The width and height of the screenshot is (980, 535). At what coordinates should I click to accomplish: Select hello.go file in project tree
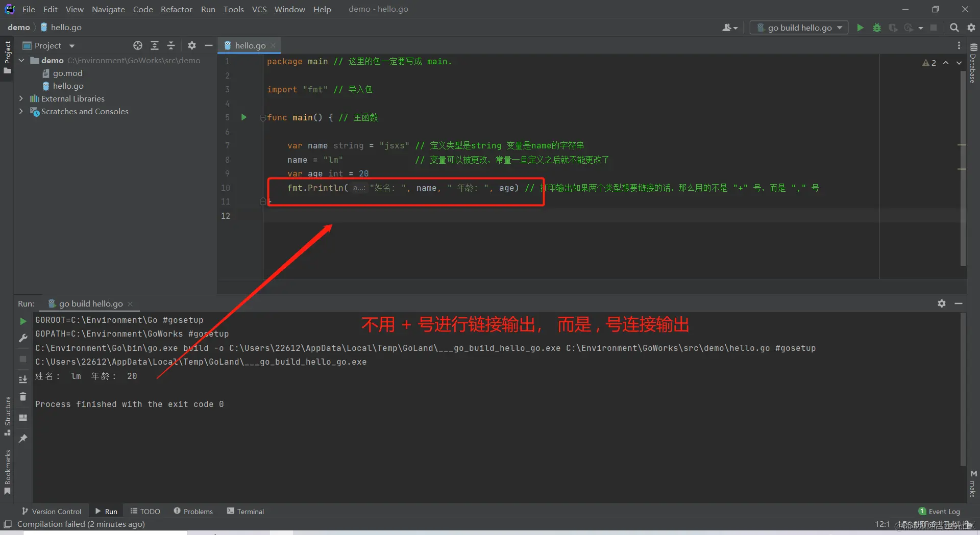tap(63, 86)
